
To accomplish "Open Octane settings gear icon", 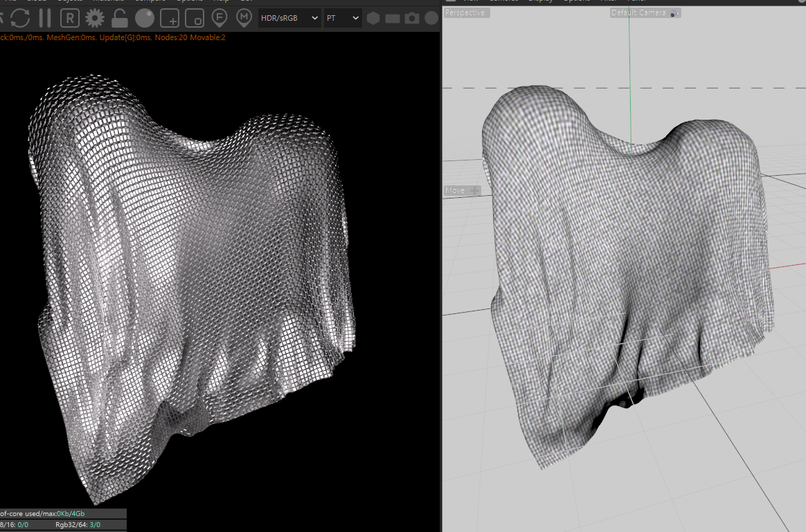I will (95, 19).
